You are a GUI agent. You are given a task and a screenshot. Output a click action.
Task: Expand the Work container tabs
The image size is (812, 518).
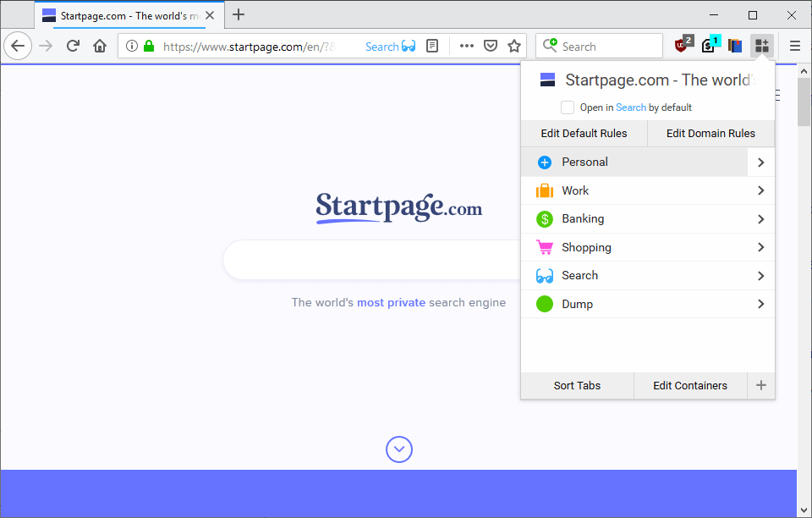760,190
